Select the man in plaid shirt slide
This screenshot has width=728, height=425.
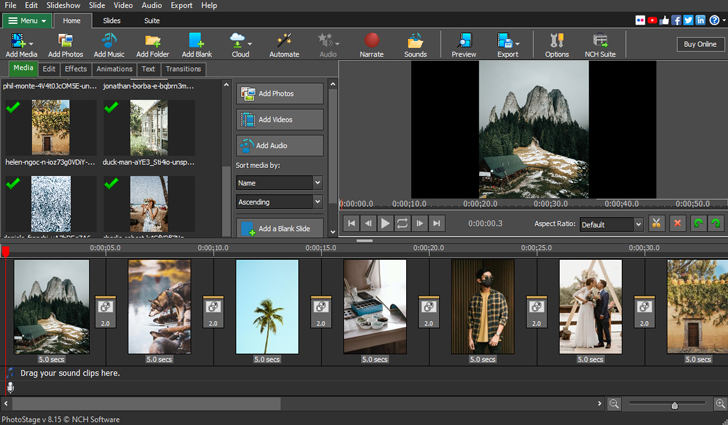(x=483, y=307)
